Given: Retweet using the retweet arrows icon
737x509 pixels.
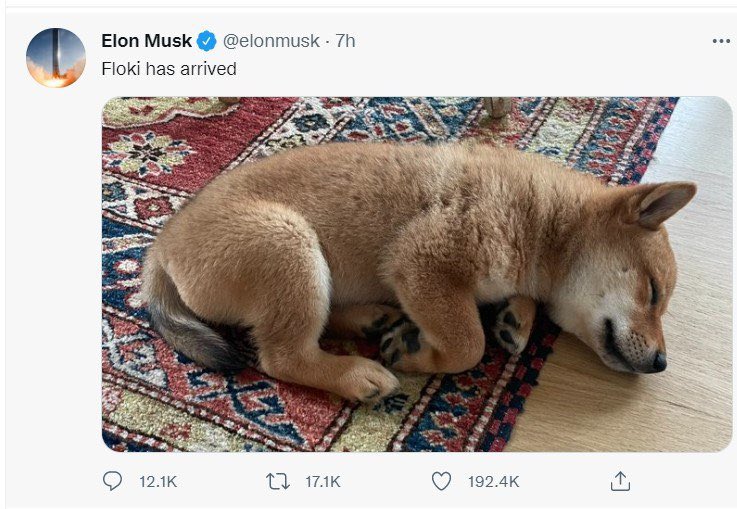Looking at the screenshot, I should 278,481.
